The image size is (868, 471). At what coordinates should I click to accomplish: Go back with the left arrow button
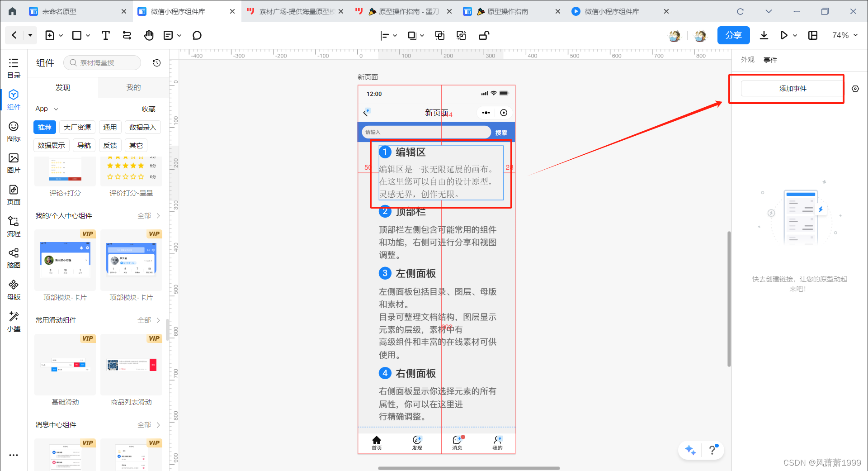14,35
